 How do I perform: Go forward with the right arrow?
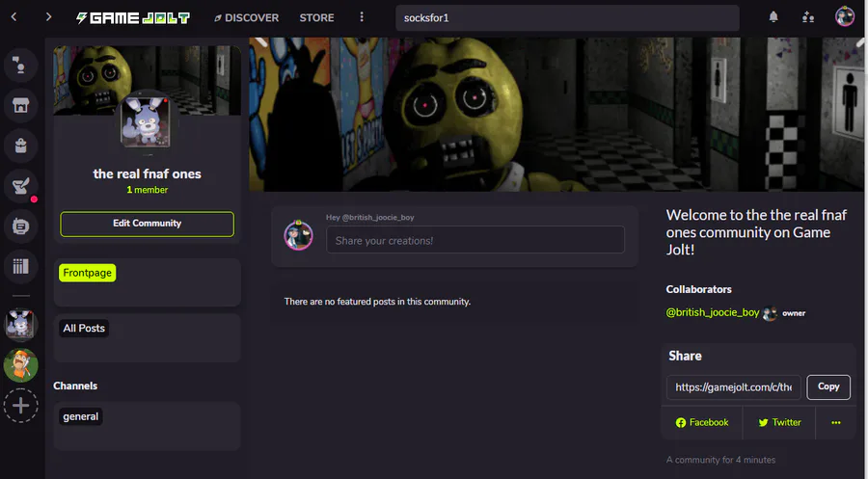click(49, 17)
